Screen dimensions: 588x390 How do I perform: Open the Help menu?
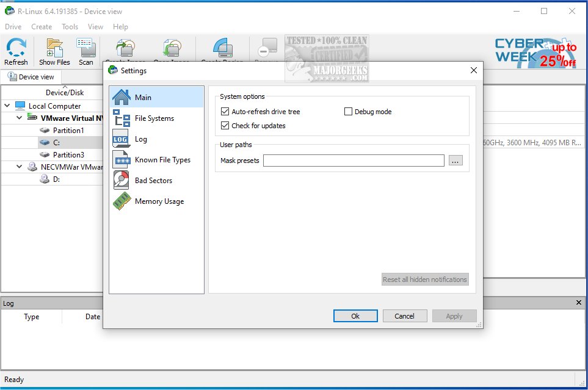pyautogui.click(x=120, y=27)
